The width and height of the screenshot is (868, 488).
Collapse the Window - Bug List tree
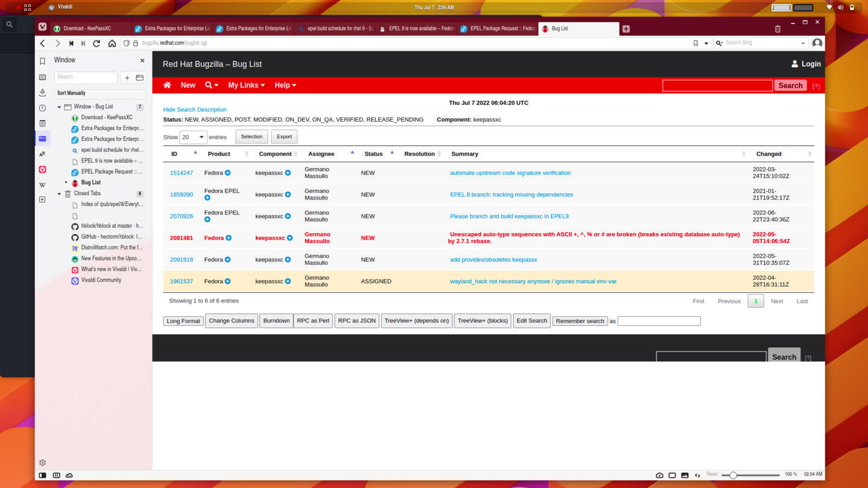[59, 107]
